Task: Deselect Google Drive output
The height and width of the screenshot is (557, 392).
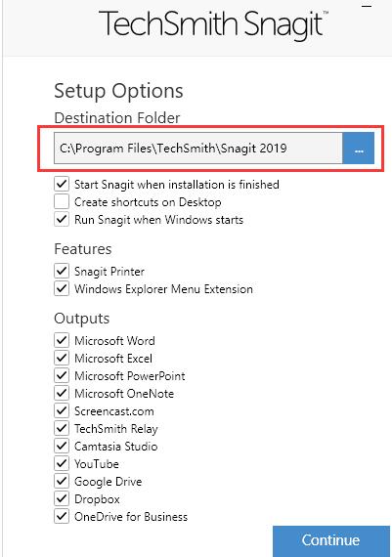Action: (62, 482)
